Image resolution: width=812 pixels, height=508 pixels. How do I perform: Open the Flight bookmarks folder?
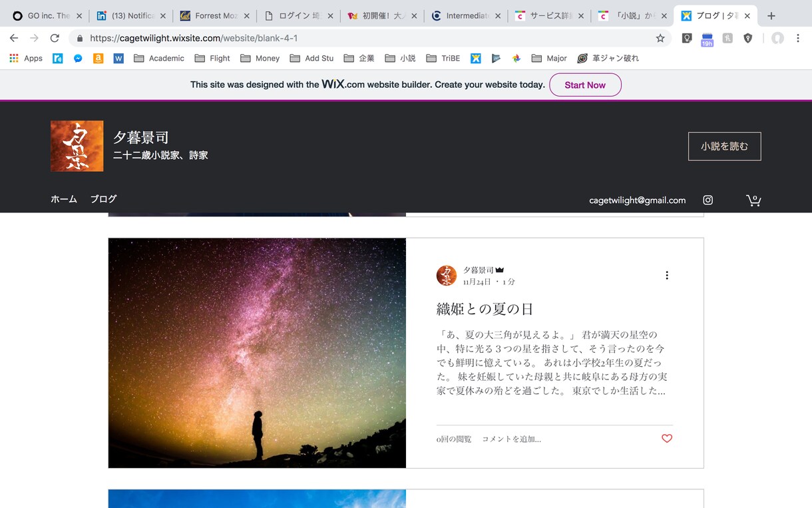(x=212, y=59)
